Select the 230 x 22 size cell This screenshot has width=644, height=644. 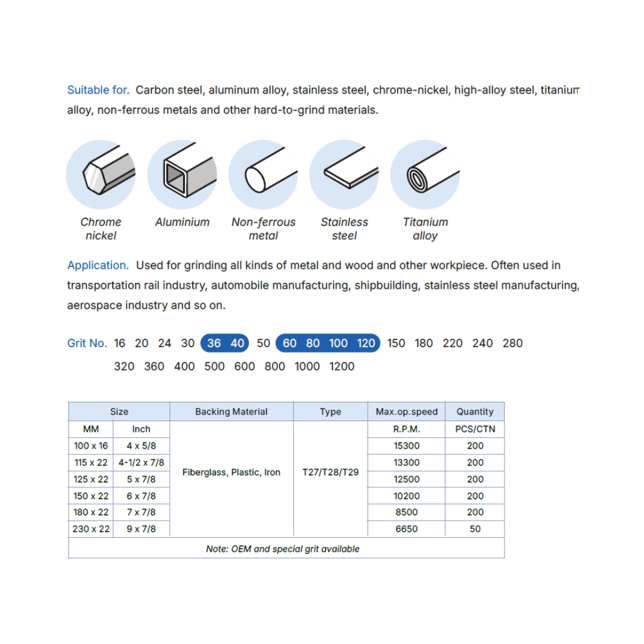coord(91,529)
